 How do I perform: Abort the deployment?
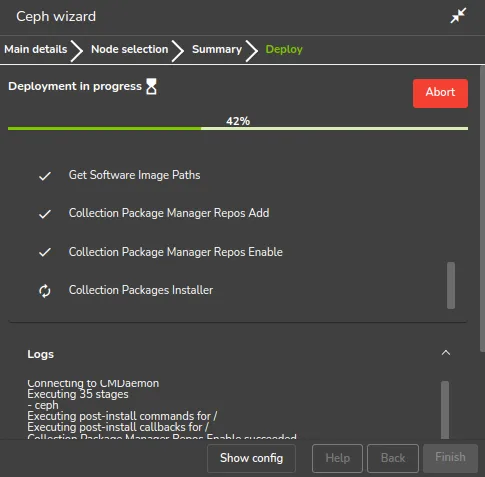[x=440, y=93]
